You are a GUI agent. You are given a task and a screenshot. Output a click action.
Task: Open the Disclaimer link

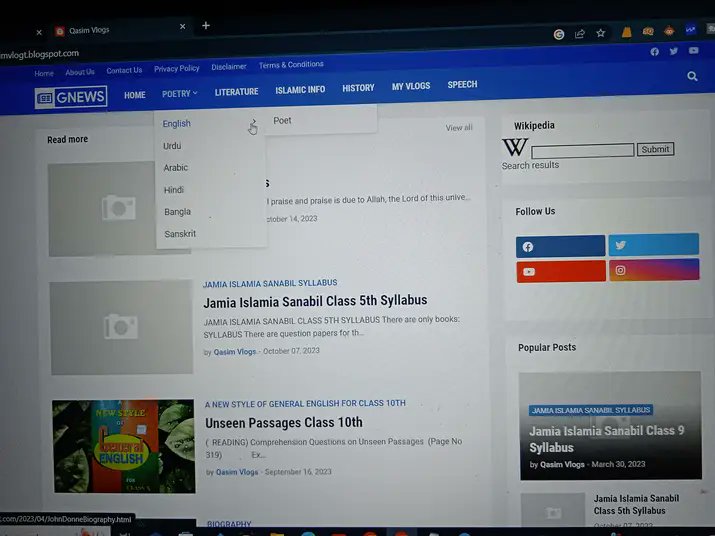coord(228,67)
